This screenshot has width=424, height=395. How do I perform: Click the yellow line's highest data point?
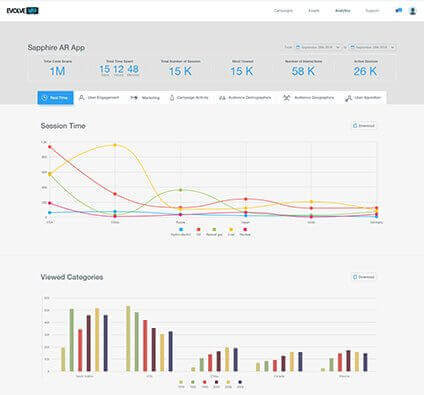click(115, 145)
